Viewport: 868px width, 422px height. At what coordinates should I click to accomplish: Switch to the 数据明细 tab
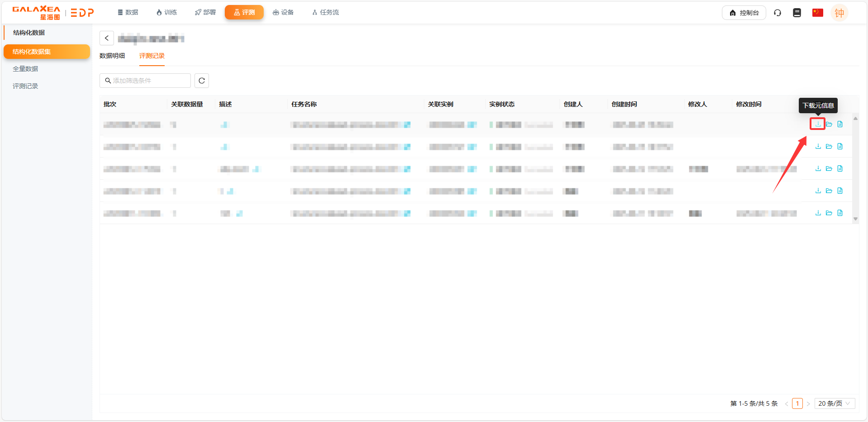click(112, 56)
